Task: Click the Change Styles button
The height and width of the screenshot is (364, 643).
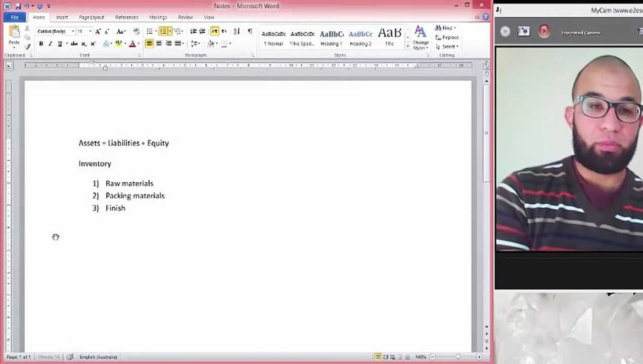Action: 421,37
